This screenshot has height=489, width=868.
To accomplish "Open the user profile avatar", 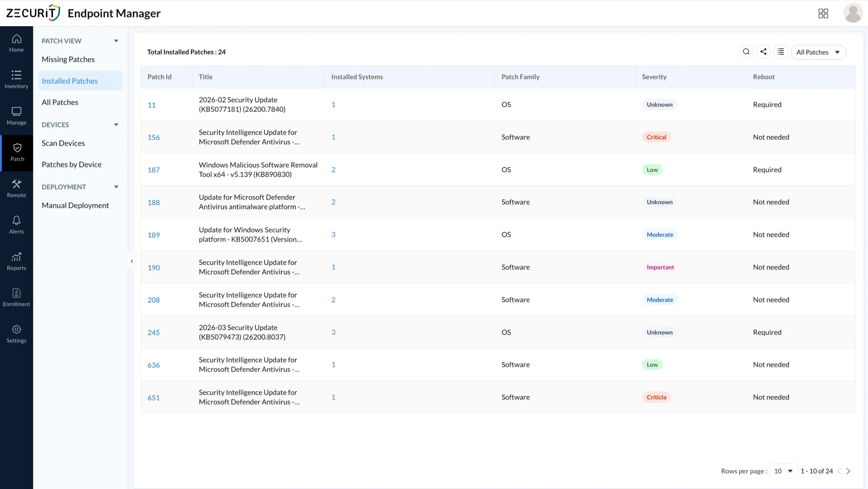I will tap(853, 13).
